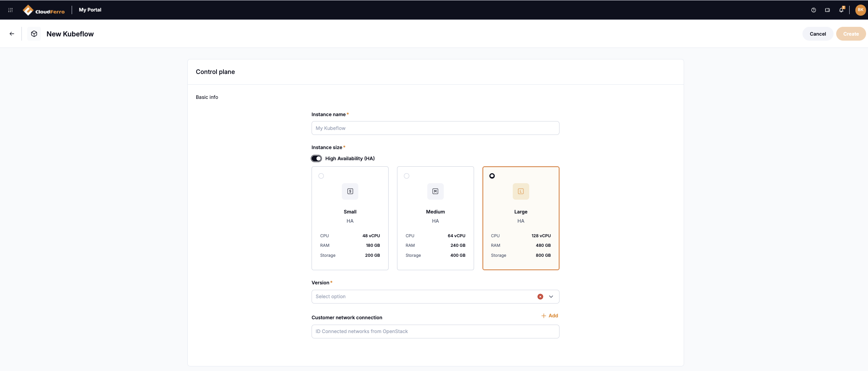Add a customer network connection
868x371 pixels.
point(550,316)
